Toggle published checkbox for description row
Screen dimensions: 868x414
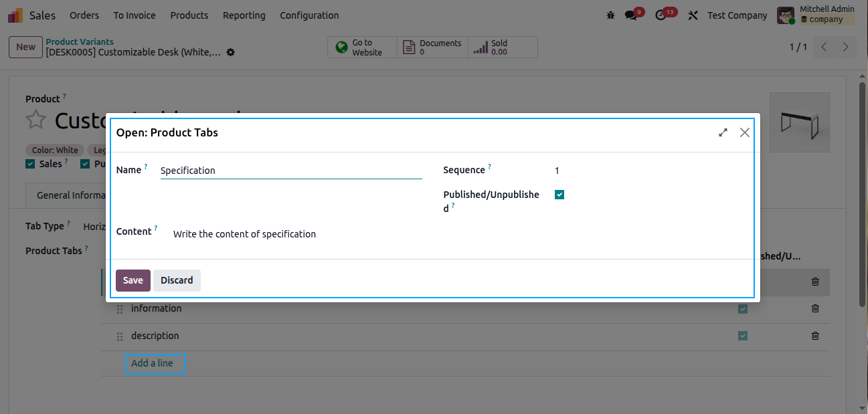tap(742, 336)
